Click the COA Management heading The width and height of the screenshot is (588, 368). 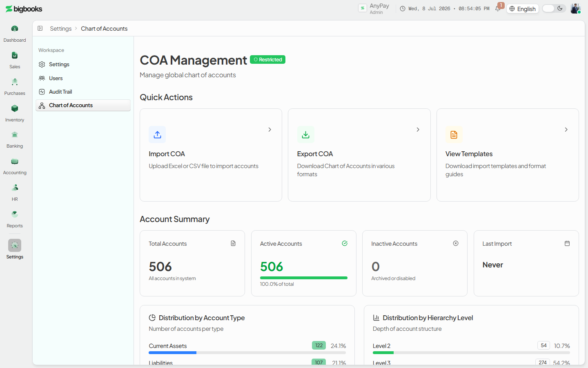coord(193,60)
